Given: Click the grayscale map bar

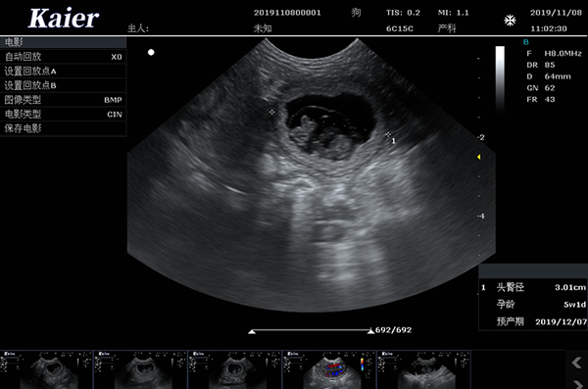Looking at the screenshot, I should click(x=500, y=79).
